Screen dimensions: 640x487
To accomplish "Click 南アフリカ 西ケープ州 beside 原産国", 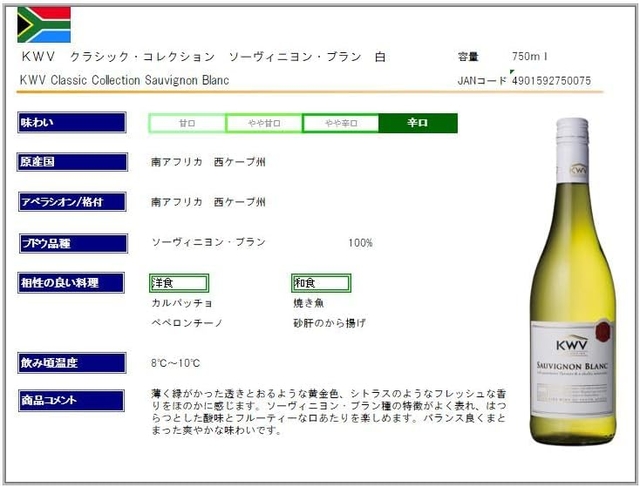I will click(208, 162).
